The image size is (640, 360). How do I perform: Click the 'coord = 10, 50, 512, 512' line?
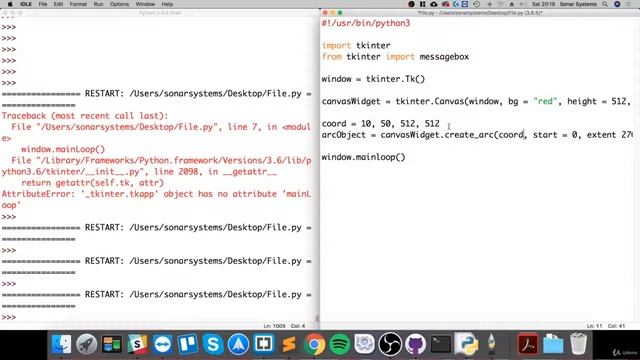coord(380,123)
